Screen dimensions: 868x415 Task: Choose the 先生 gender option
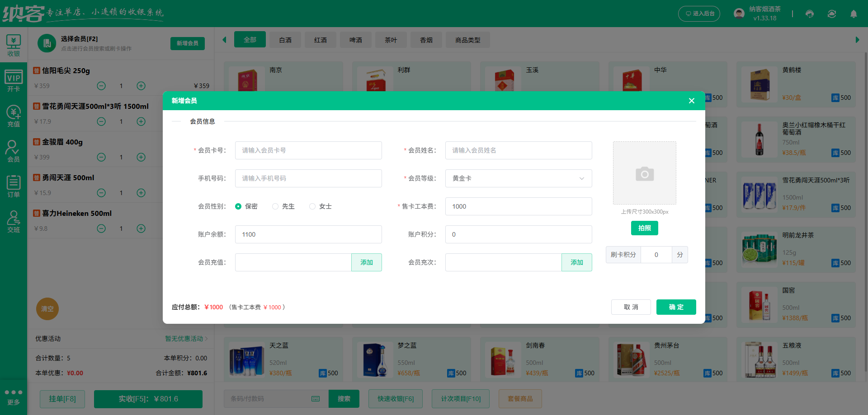tap(275, 206)
